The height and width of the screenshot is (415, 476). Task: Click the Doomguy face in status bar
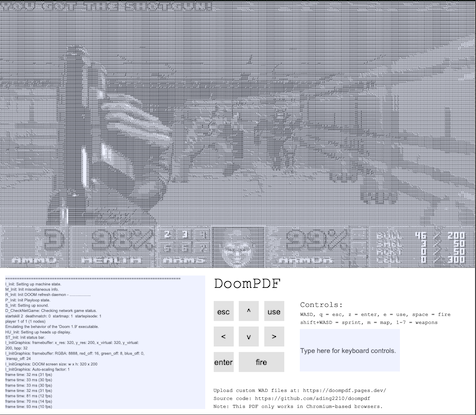(x=238, y=247)
